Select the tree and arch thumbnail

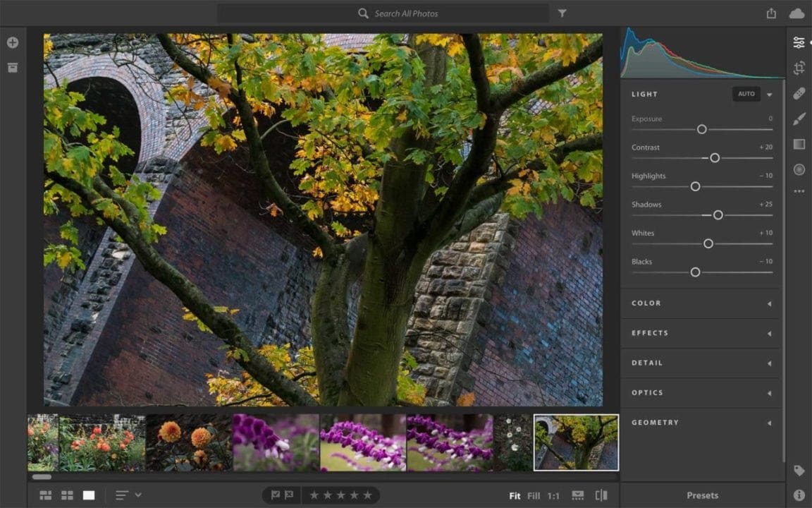pos(577,442)
